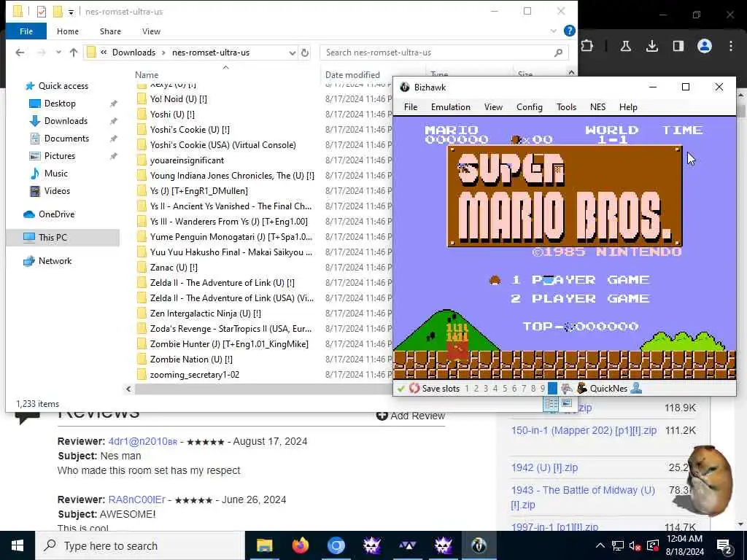Select the zooming_secretary1-02 folder

194,375
